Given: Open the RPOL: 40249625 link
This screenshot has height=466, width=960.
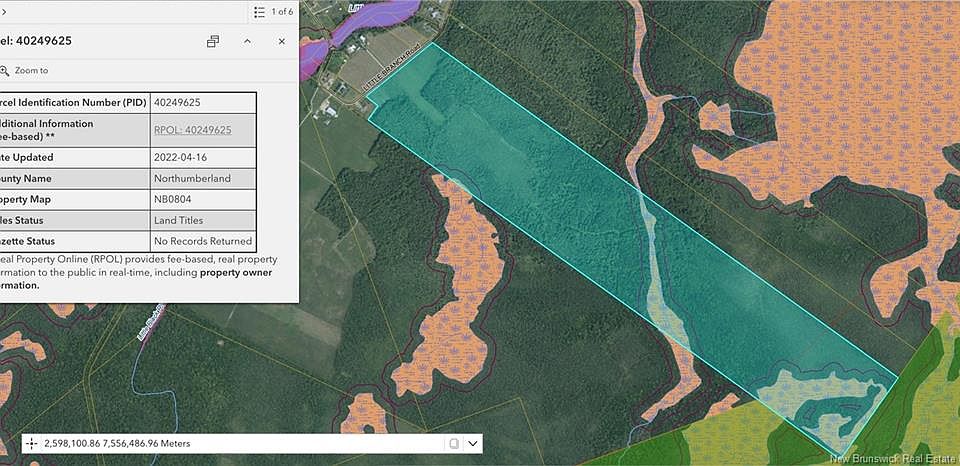Looking at the screenshot, I should point(192,130).
